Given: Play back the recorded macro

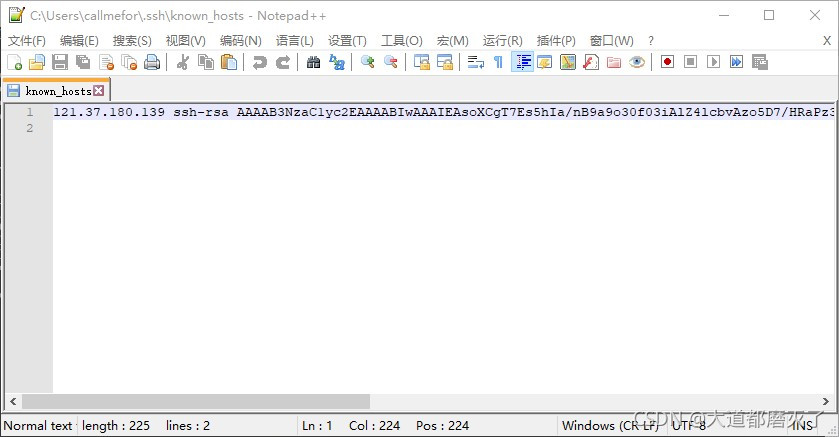Looking at the screenshot, I should point(713,62).
